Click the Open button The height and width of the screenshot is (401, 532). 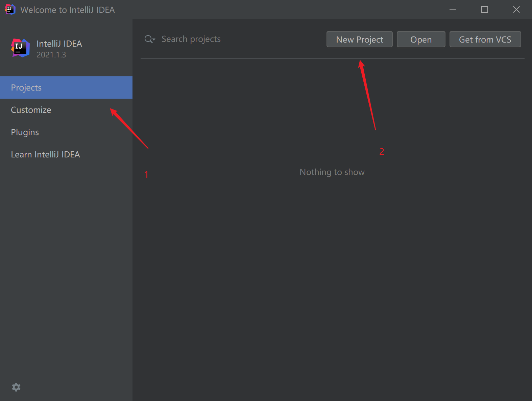tap(421, 40)
